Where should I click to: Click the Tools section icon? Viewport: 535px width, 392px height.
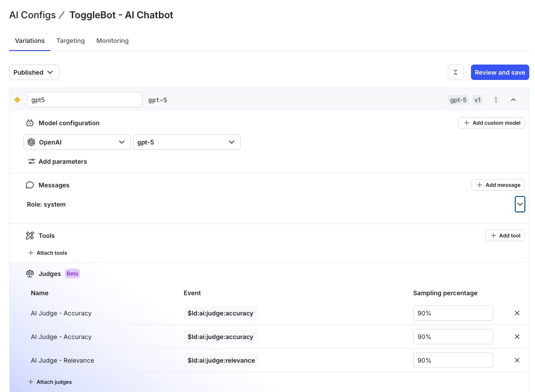[30, 235]
